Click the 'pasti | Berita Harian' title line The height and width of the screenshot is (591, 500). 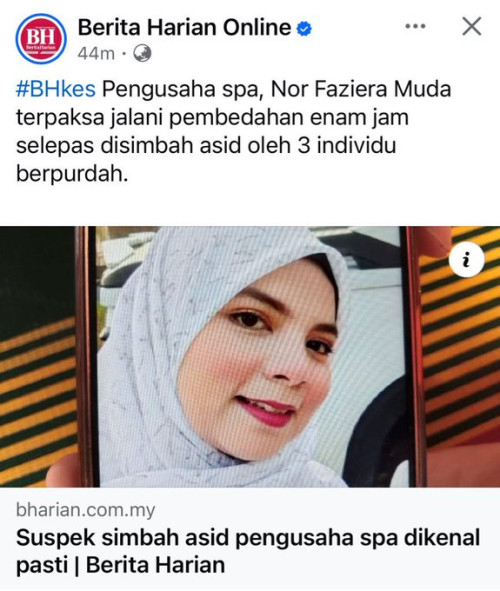click(x=120, y=566)
